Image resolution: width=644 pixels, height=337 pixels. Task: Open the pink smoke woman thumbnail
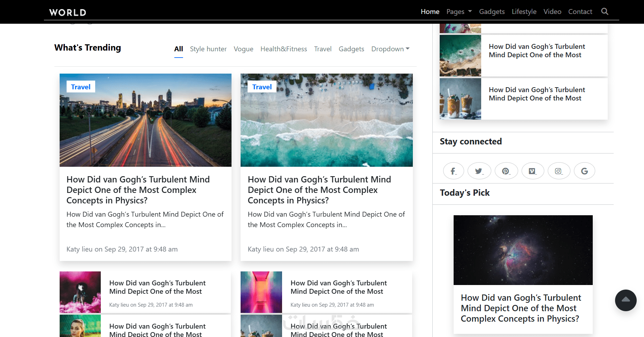tap(80, 292)
